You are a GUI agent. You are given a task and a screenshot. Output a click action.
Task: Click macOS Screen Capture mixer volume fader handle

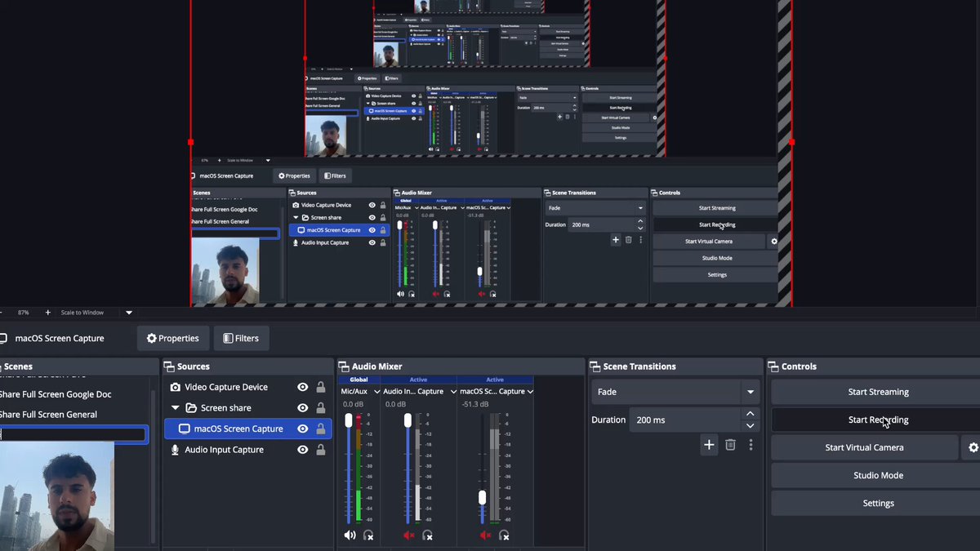[x=482, y=497]
